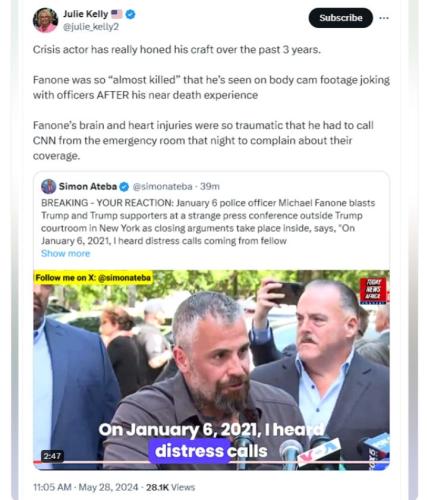Click the 39m timestamp on quoted post

point(210,187)
